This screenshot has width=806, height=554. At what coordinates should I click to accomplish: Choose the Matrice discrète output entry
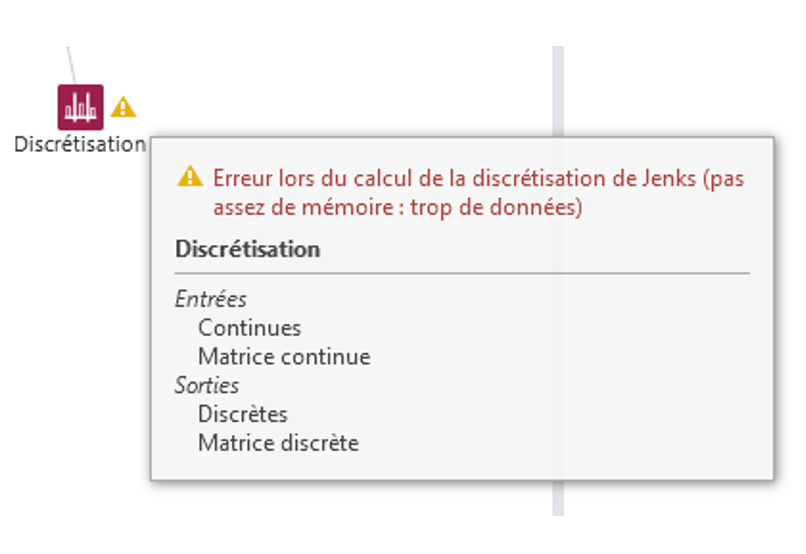(x=279, y=443)
